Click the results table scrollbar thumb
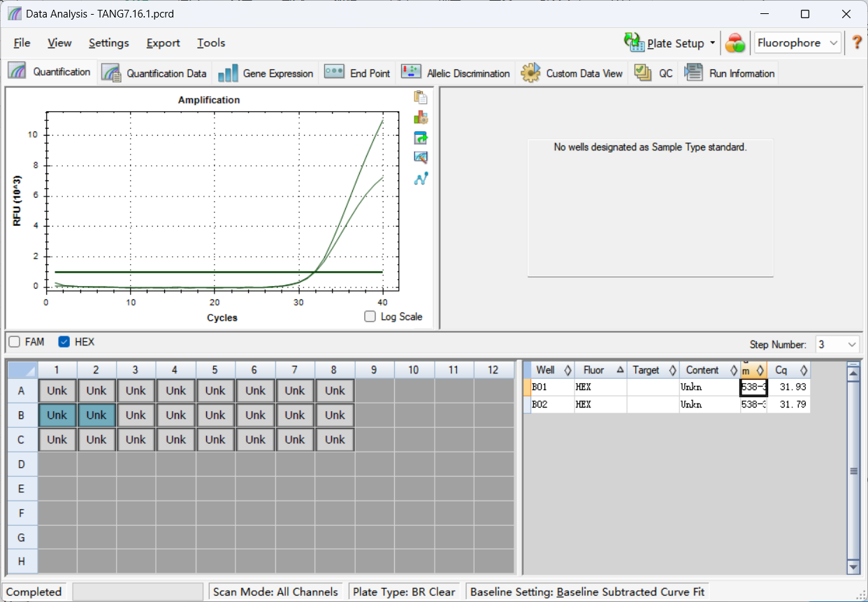Screen dimensions: 868x602 coord(853,471)
